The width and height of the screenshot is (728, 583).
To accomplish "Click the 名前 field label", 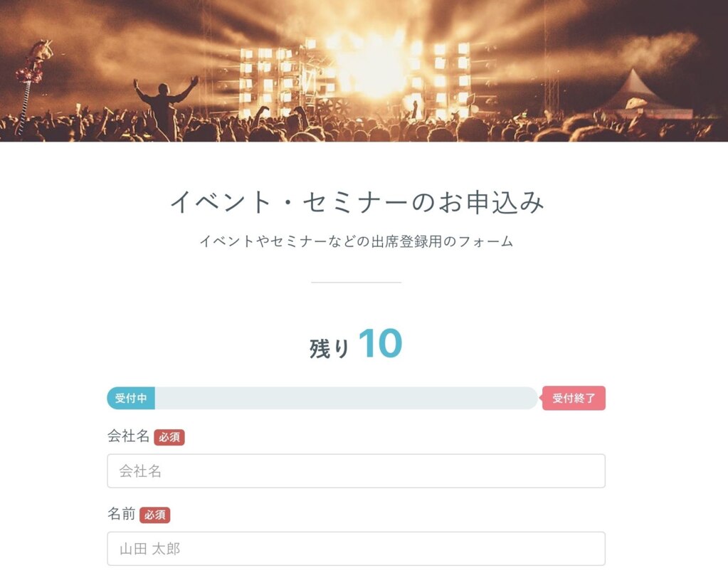I will tap(122, 513).
